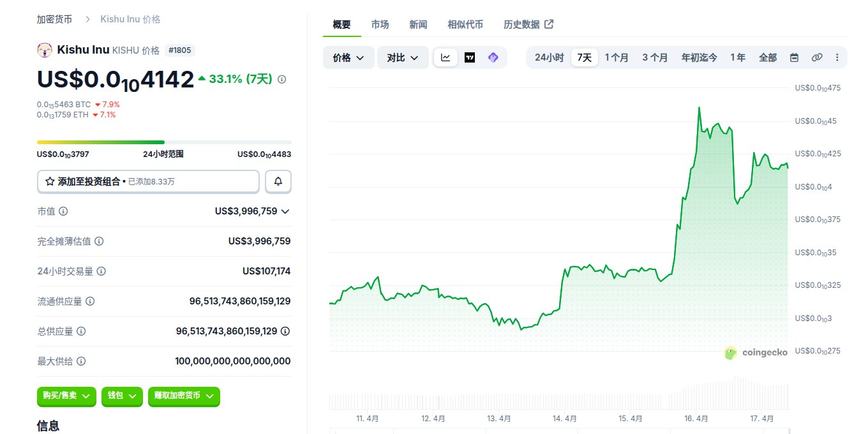
Task: Switch to the TradingView chart icon
Action: point(470,57)
